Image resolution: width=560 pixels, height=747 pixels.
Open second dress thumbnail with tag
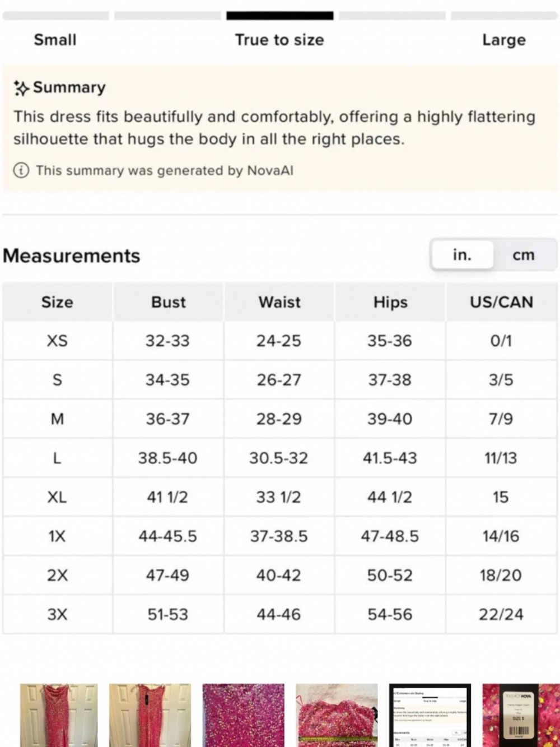pos(150,715)
